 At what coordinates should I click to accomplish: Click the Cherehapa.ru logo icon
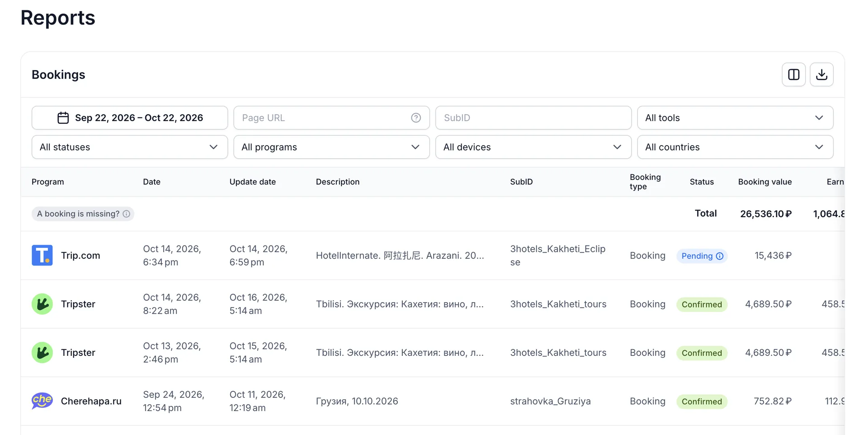[x=42, y=401]
